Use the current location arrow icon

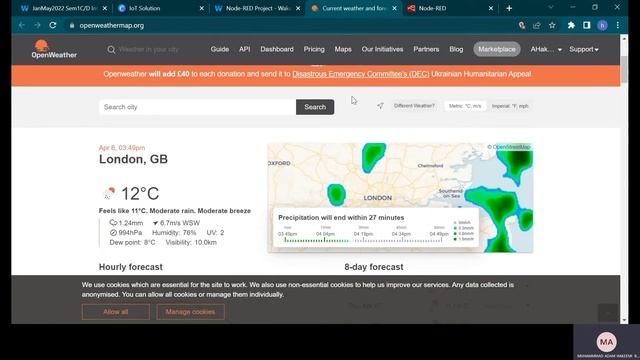tap(380, 106)
